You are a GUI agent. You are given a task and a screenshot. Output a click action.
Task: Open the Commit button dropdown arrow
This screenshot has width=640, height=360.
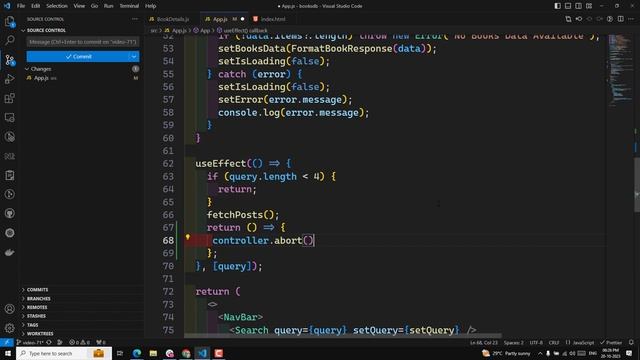point(134,56)
